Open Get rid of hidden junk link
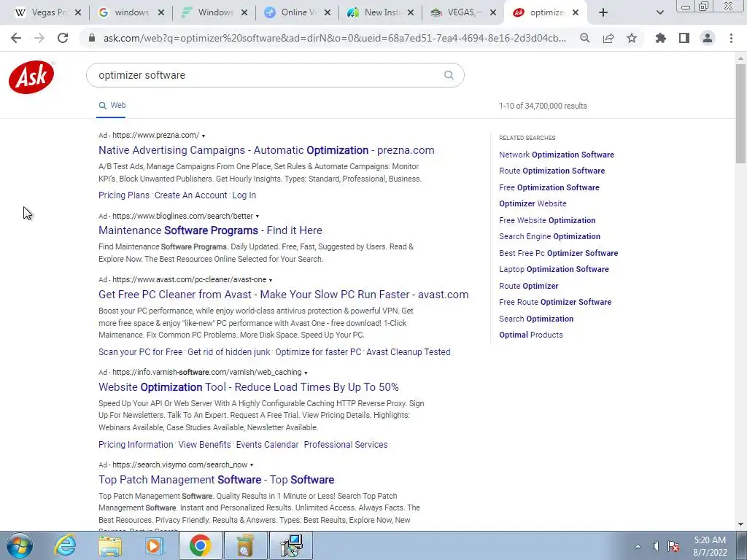The width and height of the screenshot is (747, 560). [228, 352]
